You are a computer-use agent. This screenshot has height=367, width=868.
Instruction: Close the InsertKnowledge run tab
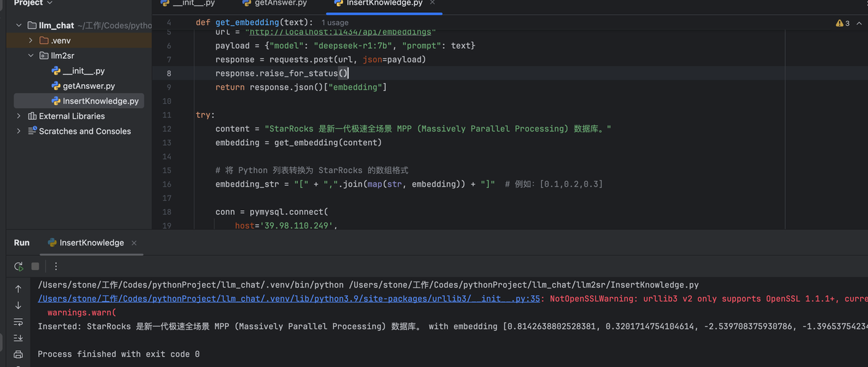134,243
